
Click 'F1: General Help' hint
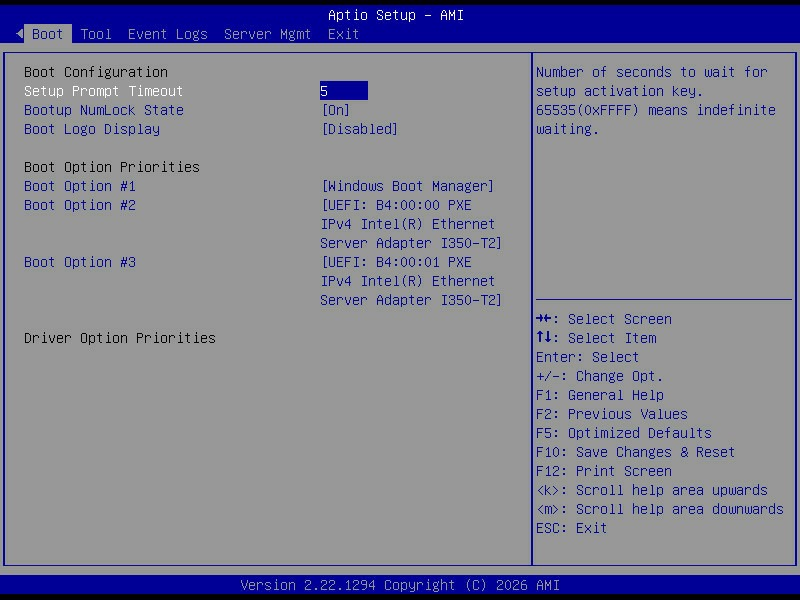(600, 395)
